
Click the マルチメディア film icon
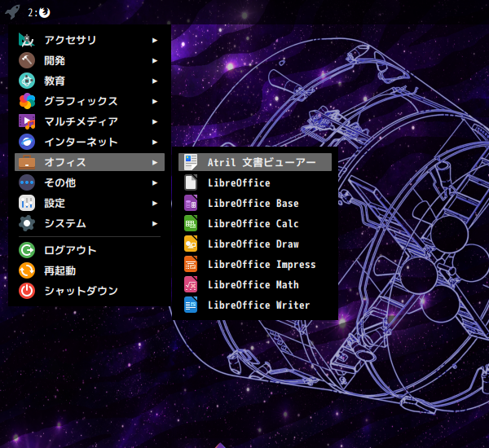(x=27, y=121)
